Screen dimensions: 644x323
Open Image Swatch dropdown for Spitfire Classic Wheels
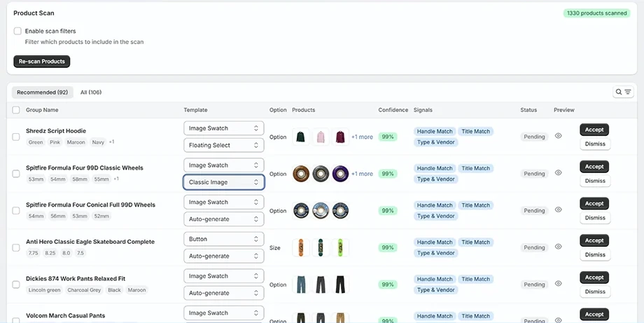(223, 165)
